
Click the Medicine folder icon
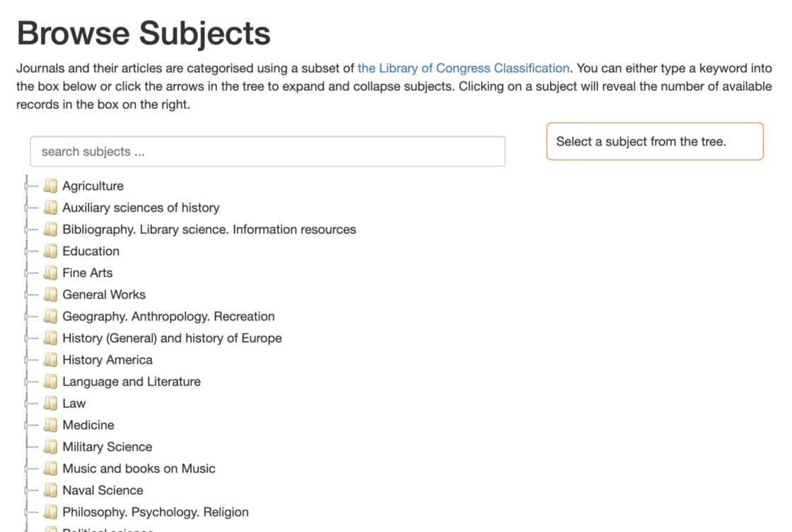tap(50, 425)
